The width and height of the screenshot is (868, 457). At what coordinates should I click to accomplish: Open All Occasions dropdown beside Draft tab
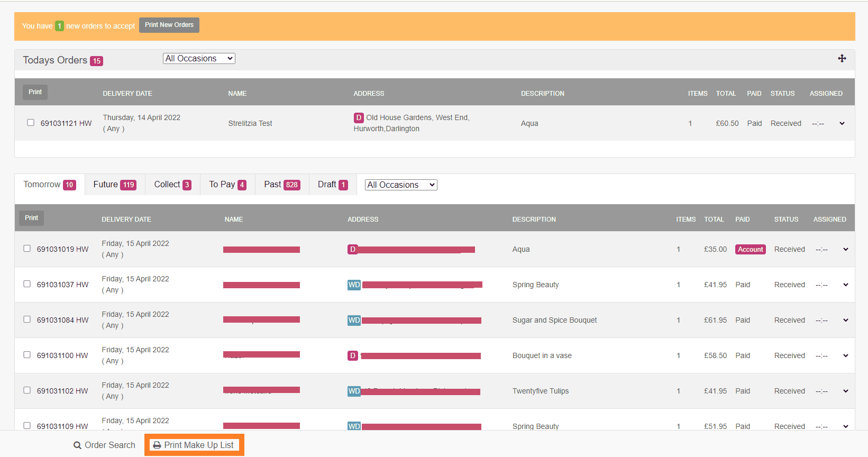coord(401,185)
